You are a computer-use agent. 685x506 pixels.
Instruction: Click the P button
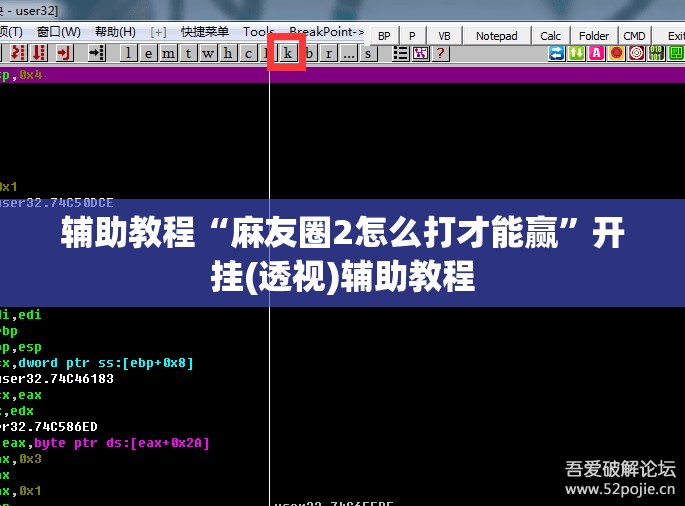point(412,36)
